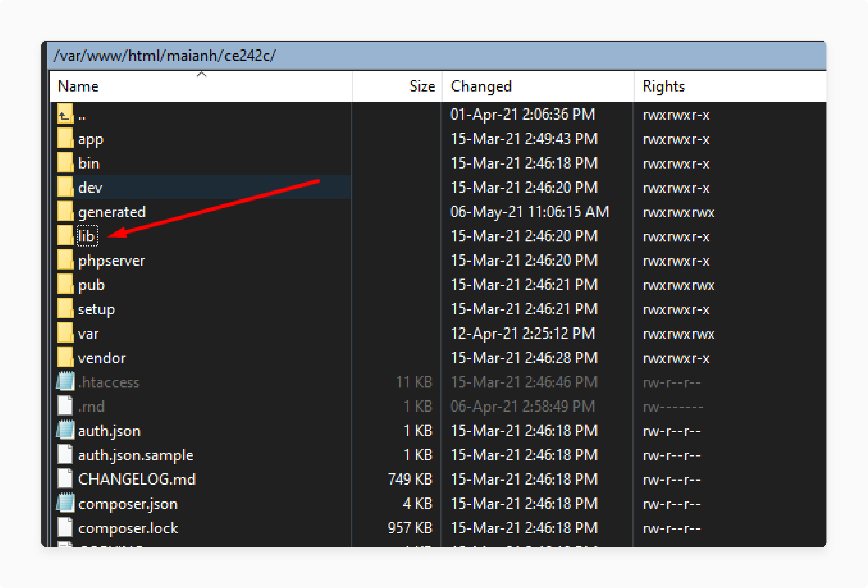Click the setup folder icon
Screen dimensions: 868x588
pyautogui.click(x=65, y=309)
